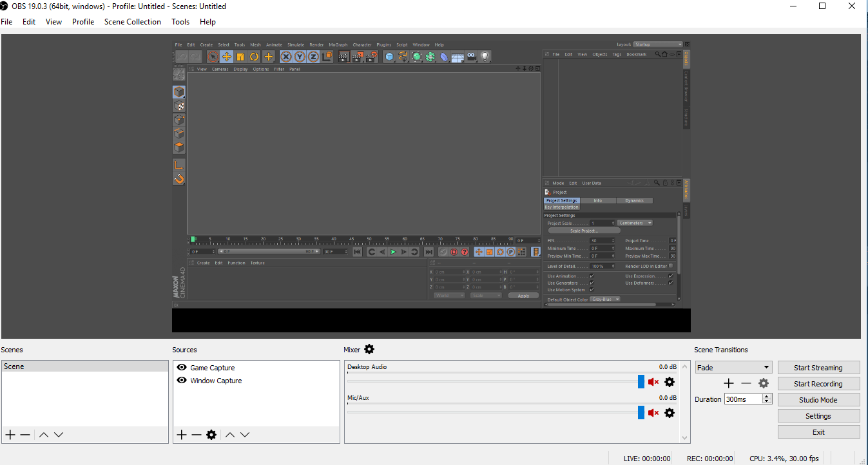
Task: Toggle Z-axis lock in Cinema 4D preview
Action: tap(313, 57)
